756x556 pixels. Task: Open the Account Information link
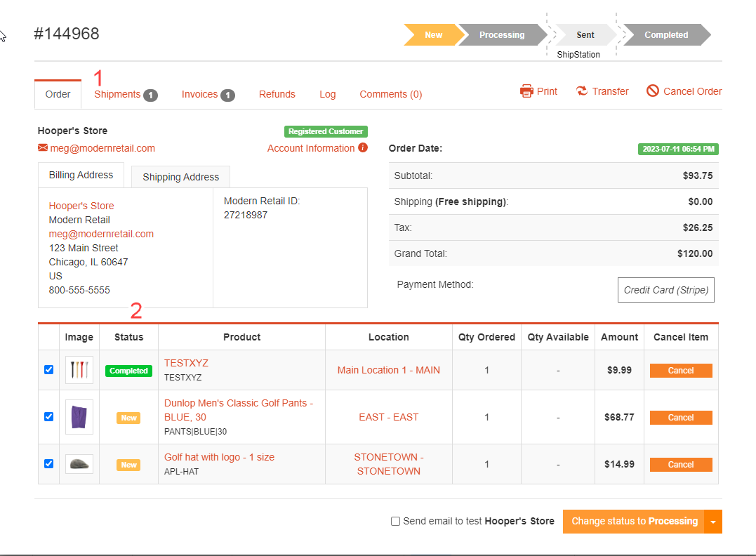[311, 148]
